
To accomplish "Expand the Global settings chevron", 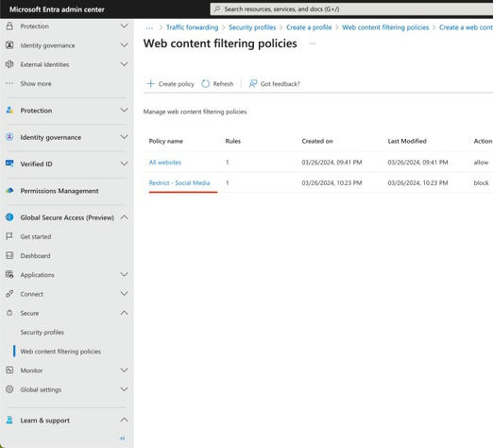I will coord(125,389).
